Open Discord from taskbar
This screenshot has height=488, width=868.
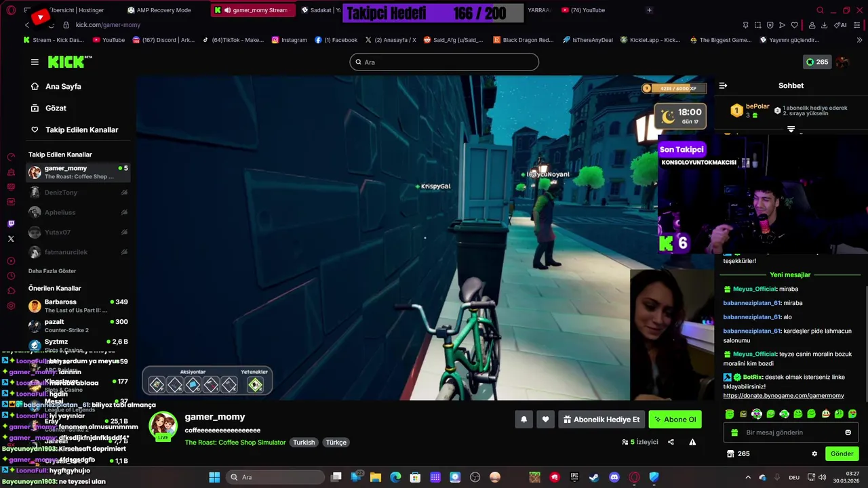tap(614, 477)
